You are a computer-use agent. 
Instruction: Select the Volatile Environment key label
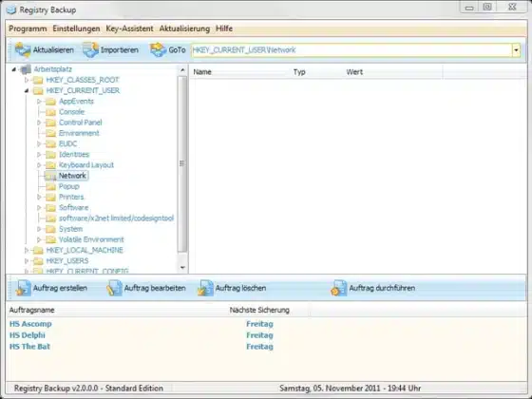91,239
